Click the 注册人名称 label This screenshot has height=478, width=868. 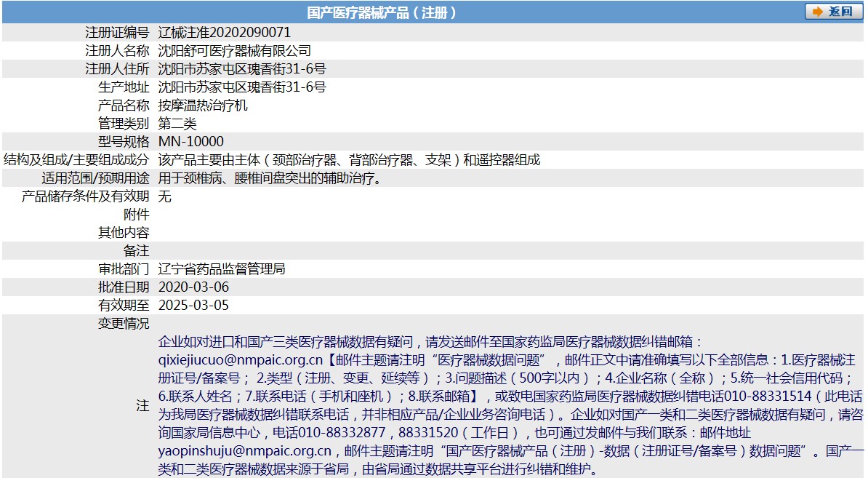(117, 51)
